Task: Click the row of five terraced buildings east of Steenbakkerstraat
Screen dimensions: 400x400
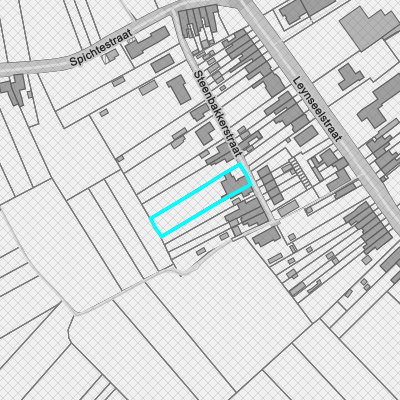Action: 271,185
